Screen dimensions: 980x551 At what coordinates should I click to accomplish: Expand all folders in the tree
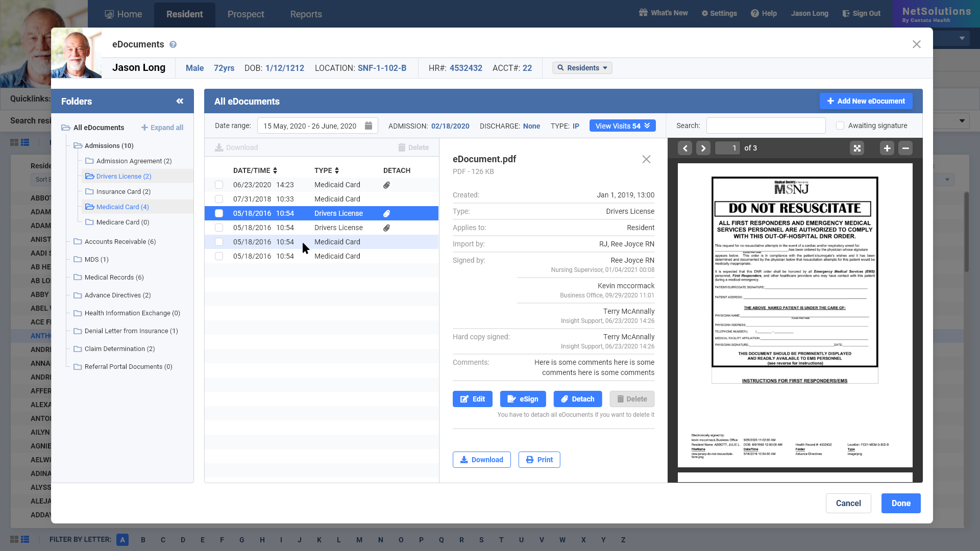tap(162, 128)
